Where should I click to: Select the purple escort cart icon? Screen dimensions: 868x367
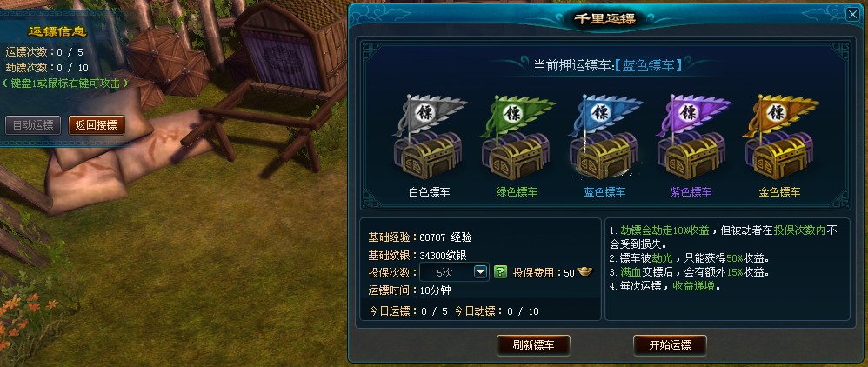coord(693,137)
